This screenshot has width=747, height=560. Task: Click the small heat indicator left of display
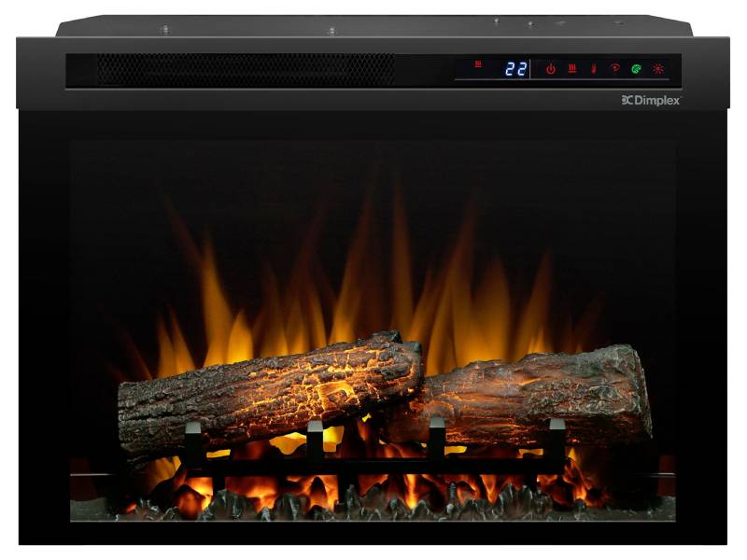pos(478,64)
